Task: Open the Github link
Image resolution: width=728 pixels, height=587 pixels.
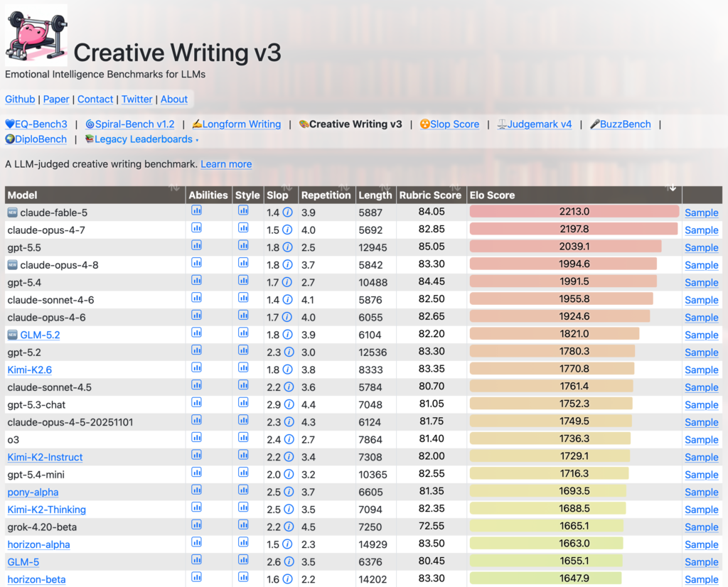Action: click(x=20, y=99)
